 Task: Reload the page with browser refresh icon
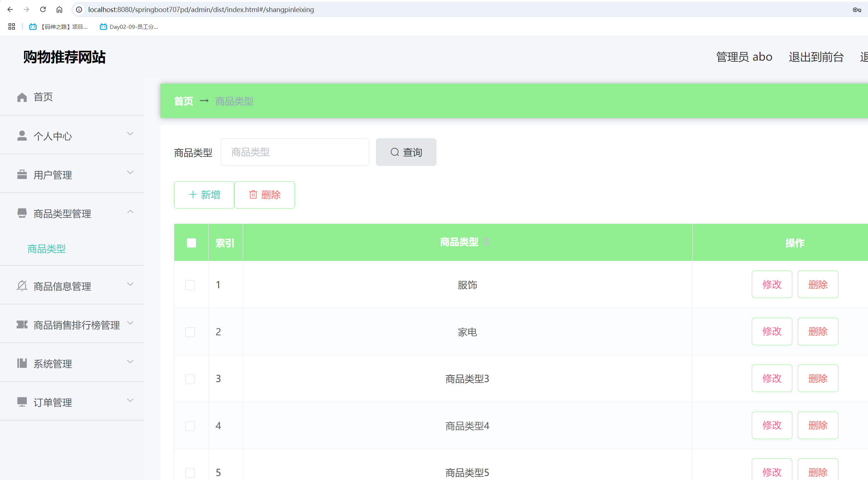pos(43,9)
